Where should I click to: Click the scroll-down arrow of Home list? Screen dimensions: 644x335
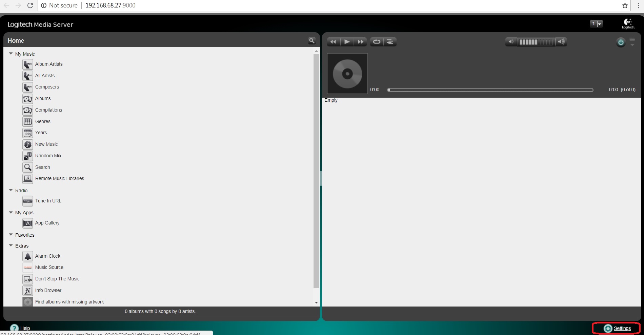tap(316, 302)
